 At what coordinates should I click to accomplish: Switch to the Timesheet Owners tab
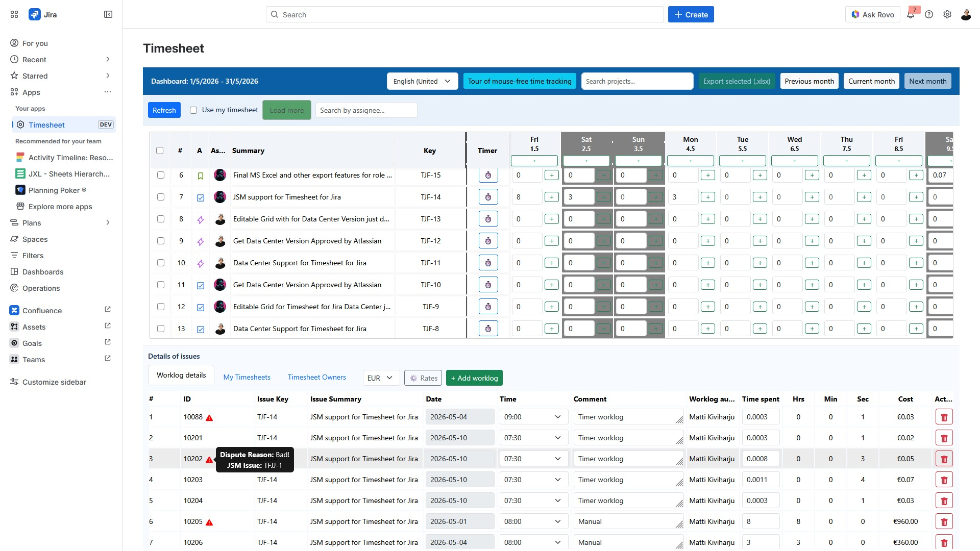(317, 377)
